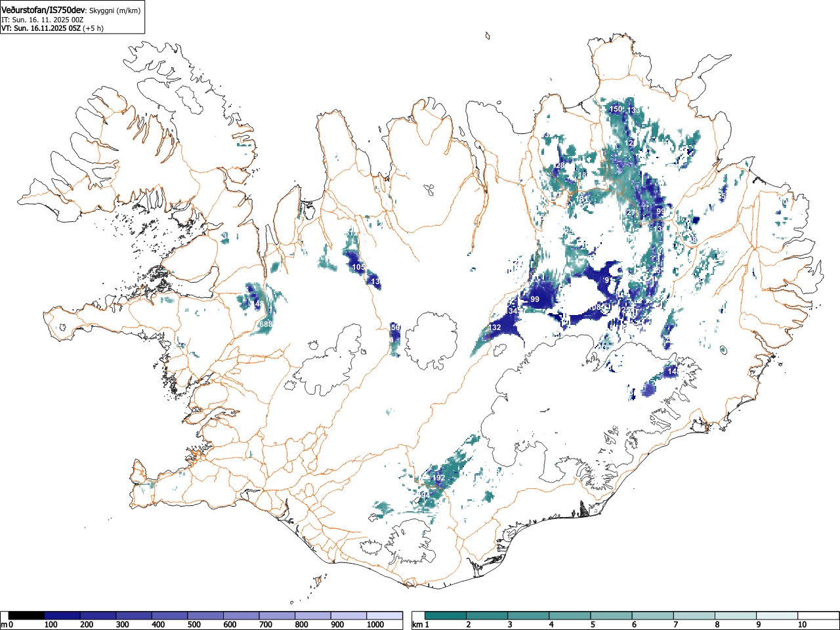Click the "VT: Sun. 16.11.2025 05Z (+5 h)" line
This screenshot has width=840, height=630.
(52, 28)
